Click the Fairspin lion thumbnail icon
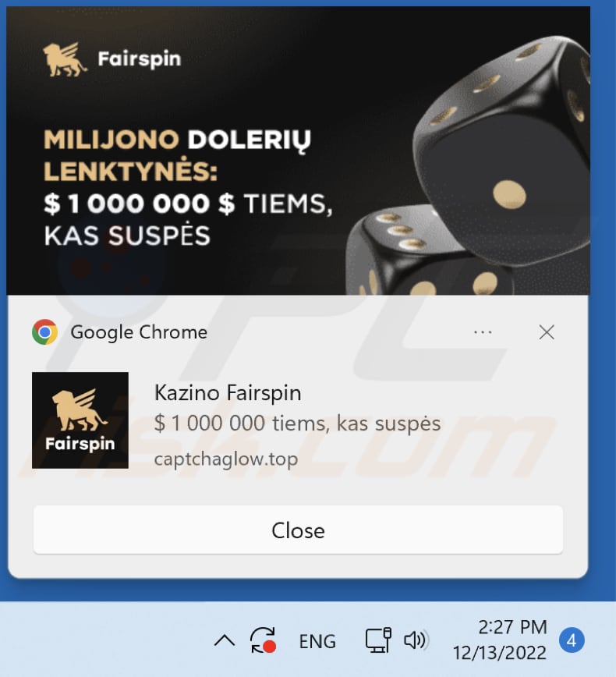Image resolution: width=616 pixels, height=677 pixels. (80, 420)
